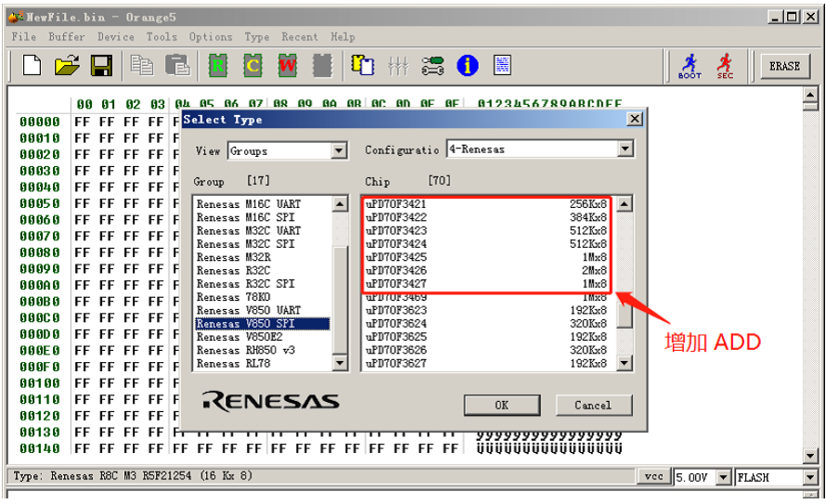Open the 5.00V voltage dropdown
This screenshot has width=826, height=504.
pos(723,477)
